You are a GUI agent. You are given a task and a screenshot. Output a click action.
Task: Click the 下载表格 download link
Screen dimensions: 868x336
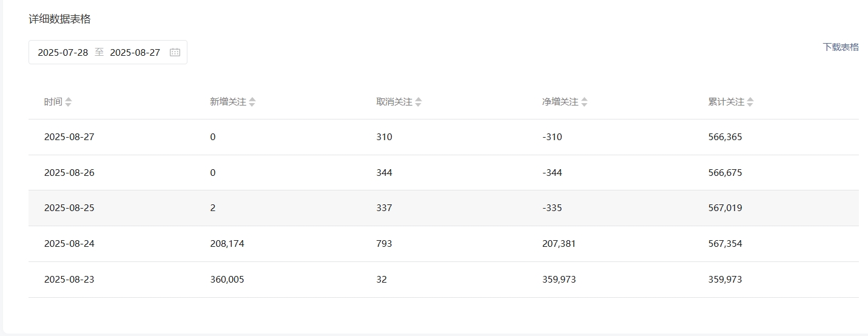[841, 47]
